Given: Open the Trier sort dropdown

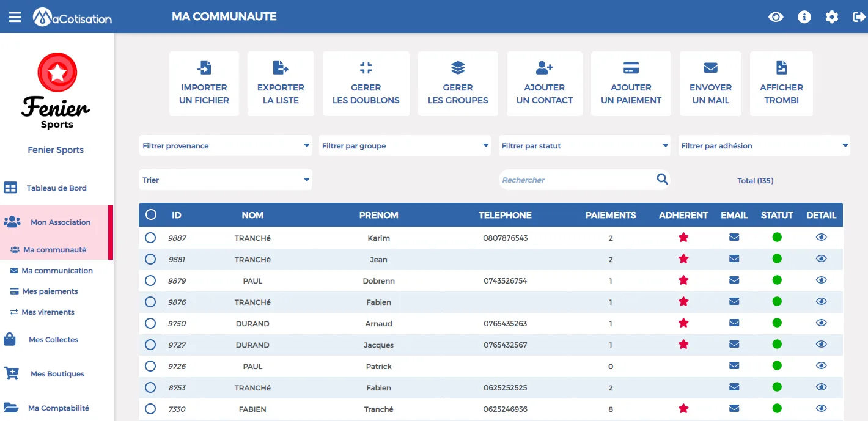Looking at the screenshot, I should point(225,180).
